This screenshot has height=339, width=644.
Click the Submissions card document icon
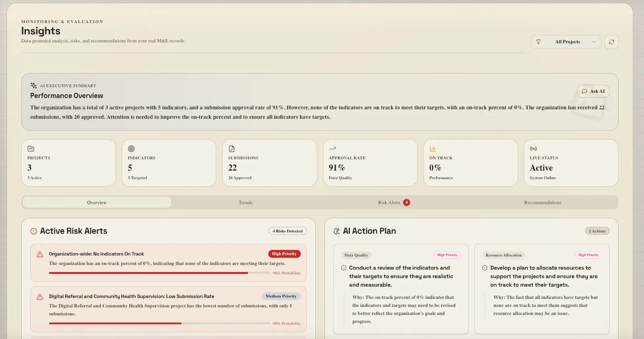point(231,149)
